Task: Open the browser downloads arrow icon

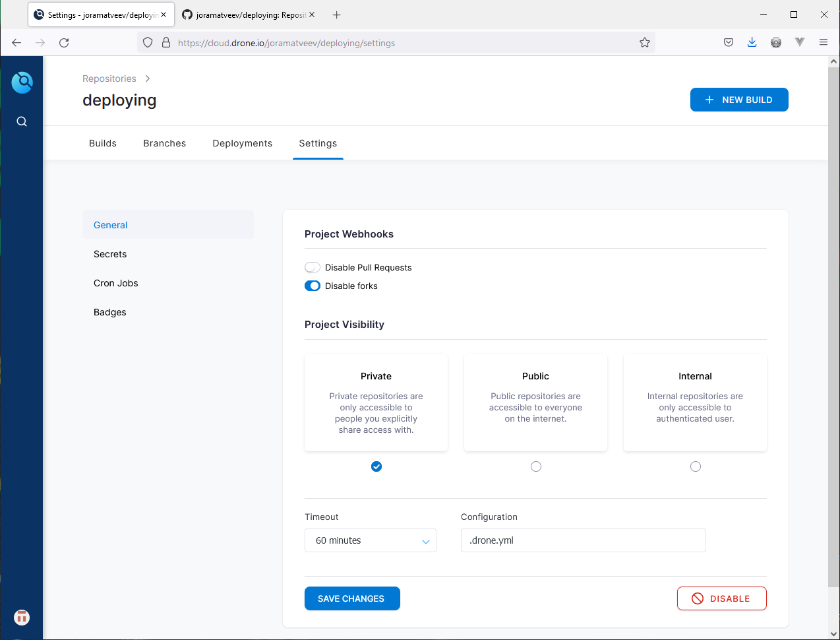Action: [752, 43]
